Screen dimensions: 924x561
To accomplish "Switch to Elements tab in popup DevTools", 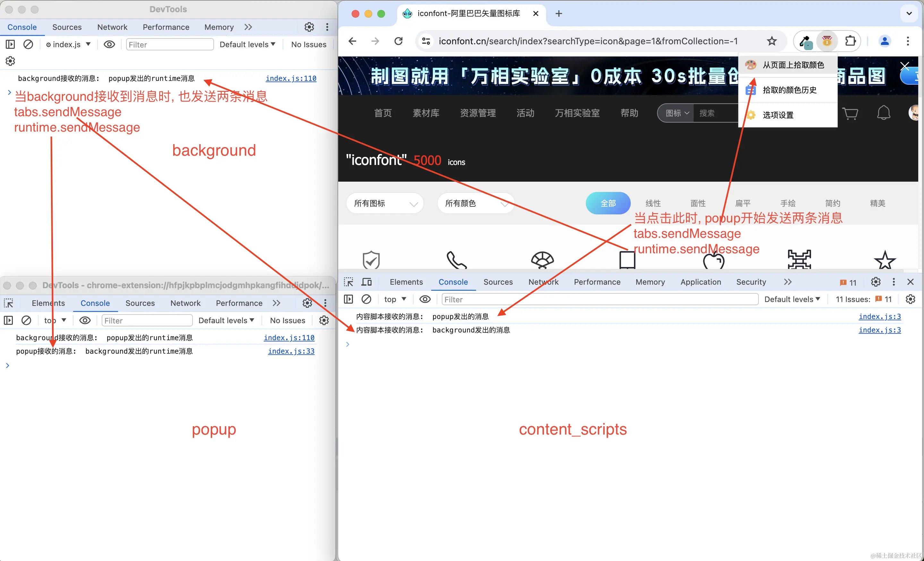I will [x=48, y=303].
